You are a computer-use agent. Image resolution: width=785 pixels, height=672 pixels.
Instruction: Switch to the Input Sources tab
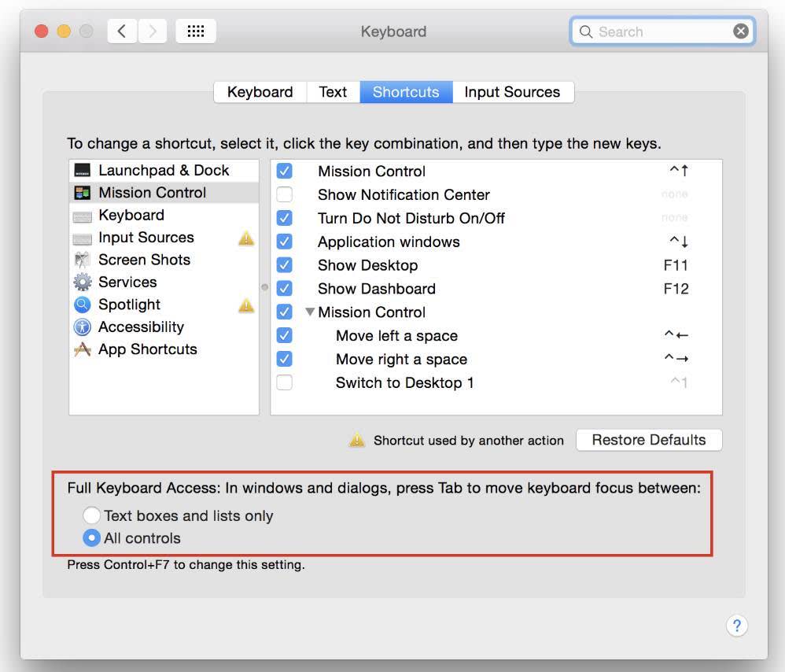point(513,92)
